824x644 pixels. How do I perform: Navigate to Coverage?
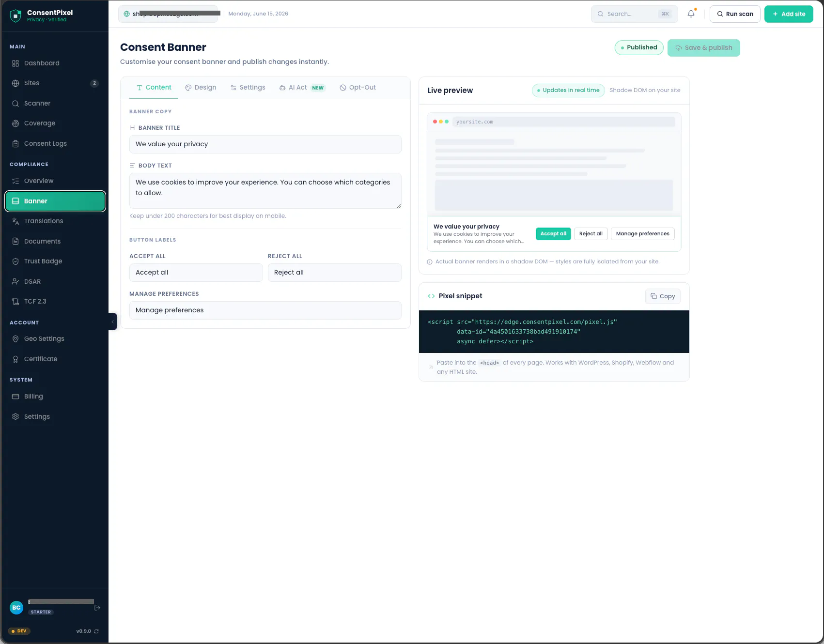(x=55, y=123)
